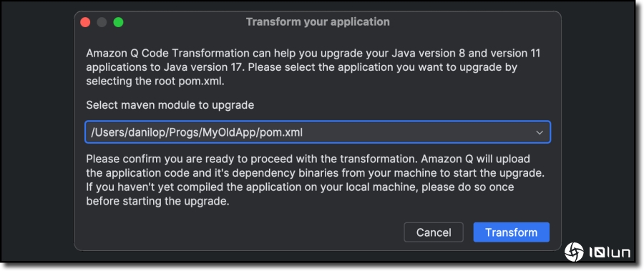644x271 pixels.
Task: Click the 'Transform your application' title bar
Action: click(x=318, y=21)
